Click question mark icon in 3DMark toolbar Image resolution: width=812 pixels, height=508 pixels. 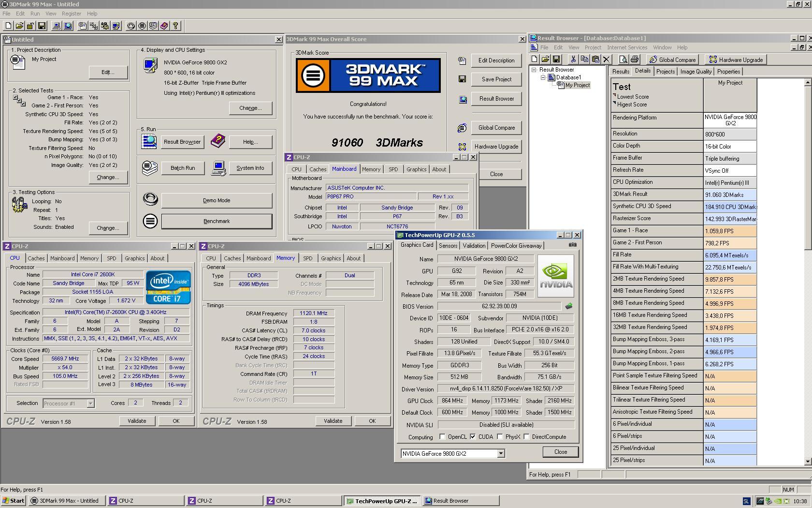point(175,26)
